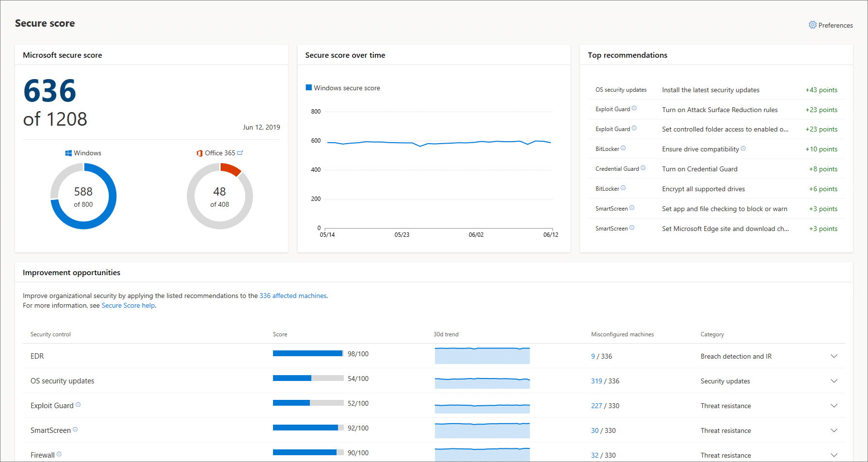Open the 336 affected machines link

[293, 295]
